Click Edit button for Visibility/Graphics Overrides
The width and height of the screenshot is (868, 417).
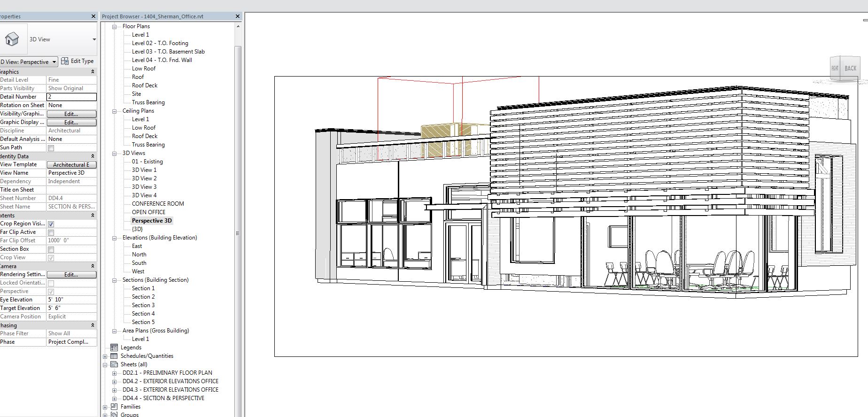click(x=71, y=114)
